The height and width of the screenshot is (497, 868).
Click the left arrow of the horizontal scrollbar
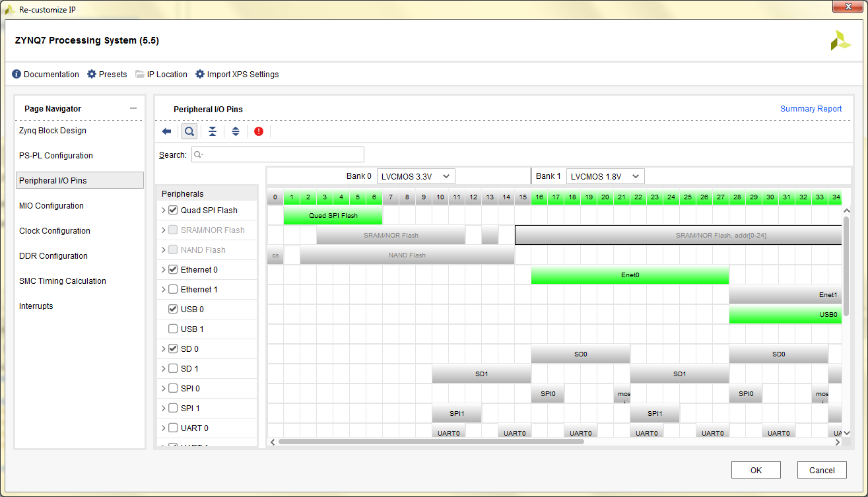[x=272, y=442]
